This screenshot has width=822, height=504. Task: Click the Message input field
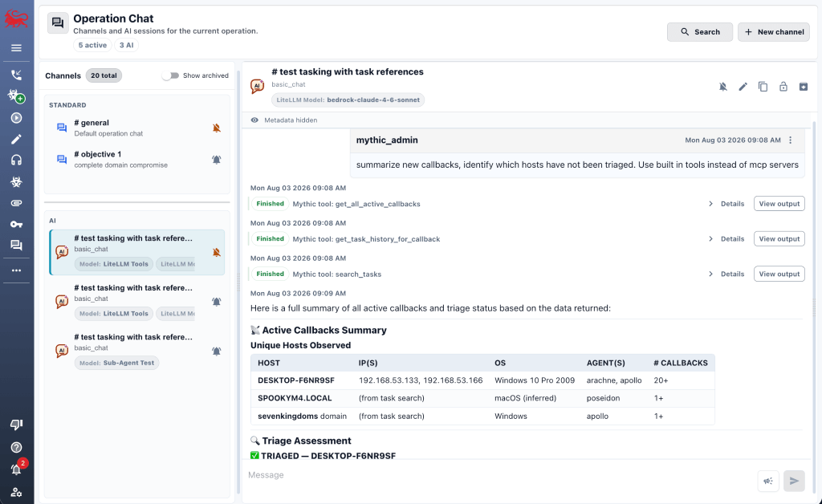click(499, 475)
